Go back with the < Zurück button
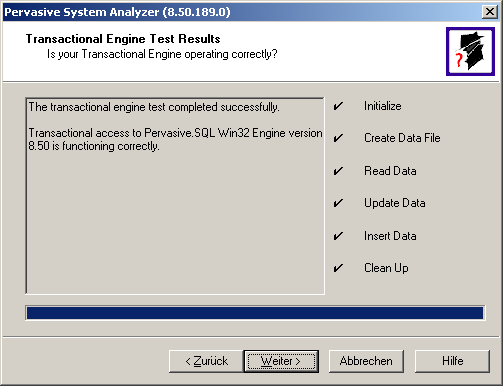Screen dimensions: 503x386 pos(206,361)
